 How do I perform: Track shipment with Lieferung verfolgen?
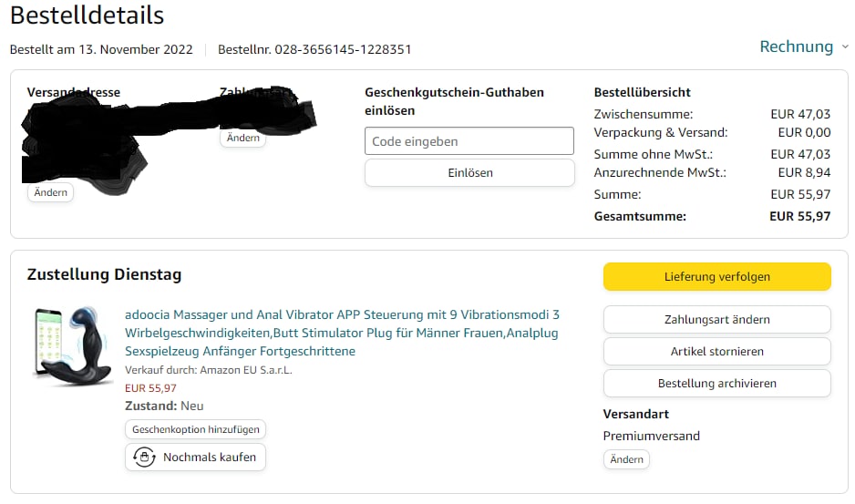[716, 276]
